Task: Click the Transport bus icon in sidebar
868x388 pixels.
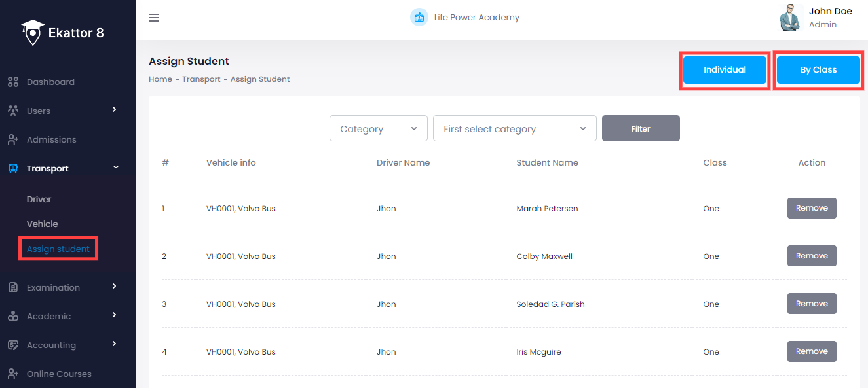Action: pos(12,168)
